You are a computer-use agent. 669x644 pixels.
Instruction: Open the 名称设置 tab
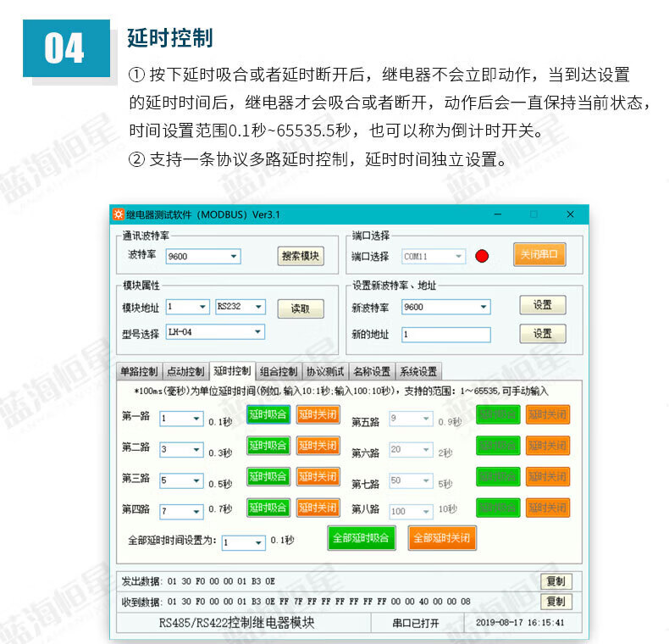click(x=372, y=371)
